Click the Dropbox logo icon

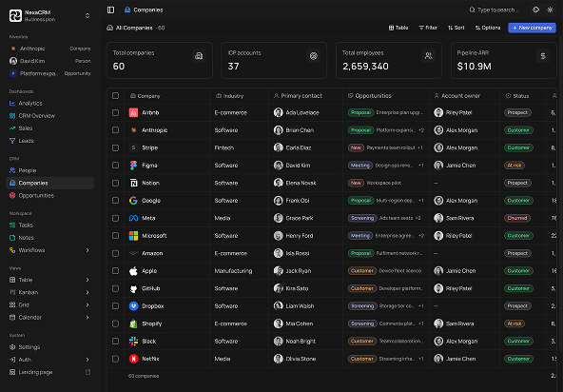coord(133,306)
